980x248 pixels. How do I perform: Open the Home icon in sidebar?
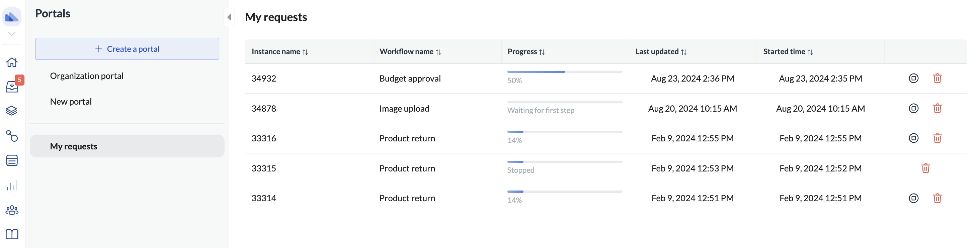pyautogui.click(x=12, y=62)
